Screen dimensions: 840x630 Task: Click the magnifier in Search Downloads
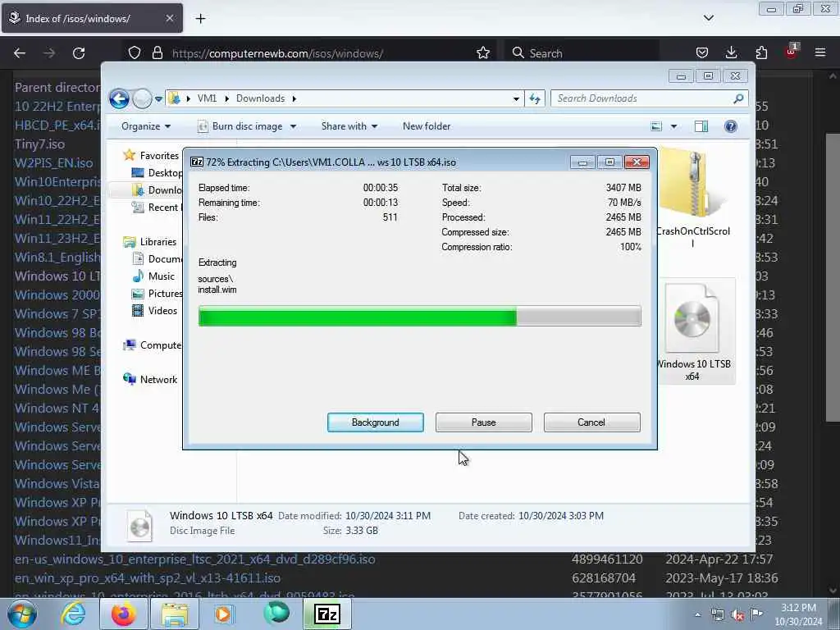click(x=738, y=98)
